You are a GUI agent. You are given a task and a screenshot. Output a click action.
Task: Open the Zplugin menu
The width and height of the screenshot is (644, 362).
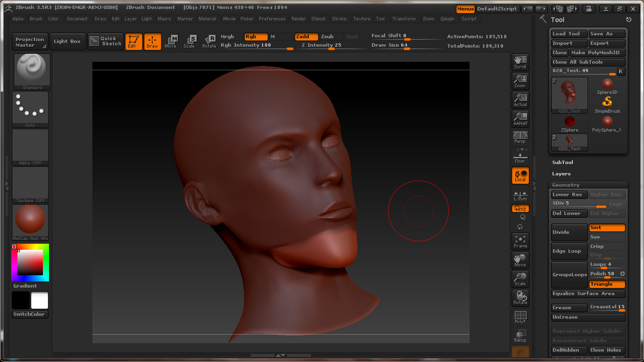[x=447, y=19]
